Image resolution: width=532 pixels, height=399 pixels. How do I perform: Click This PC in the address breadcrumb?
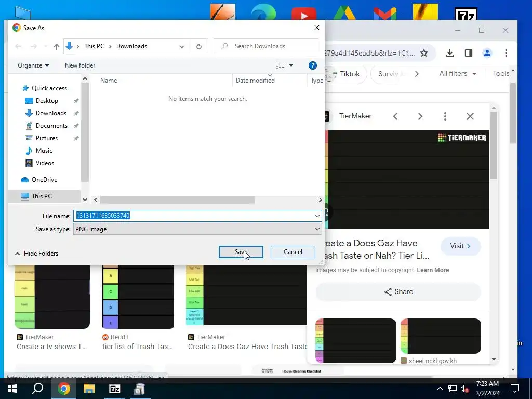click(x=94, y=46)
